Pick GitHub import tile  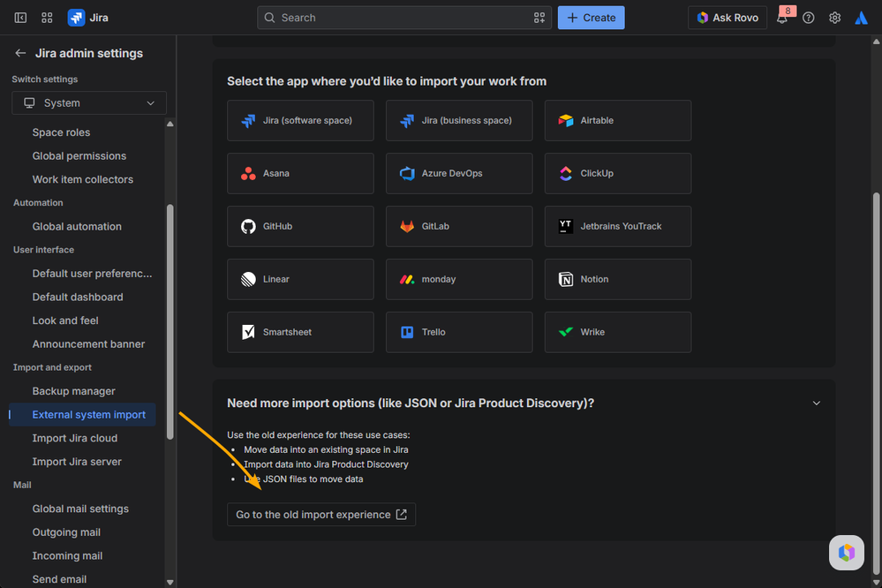click(300, 226)
